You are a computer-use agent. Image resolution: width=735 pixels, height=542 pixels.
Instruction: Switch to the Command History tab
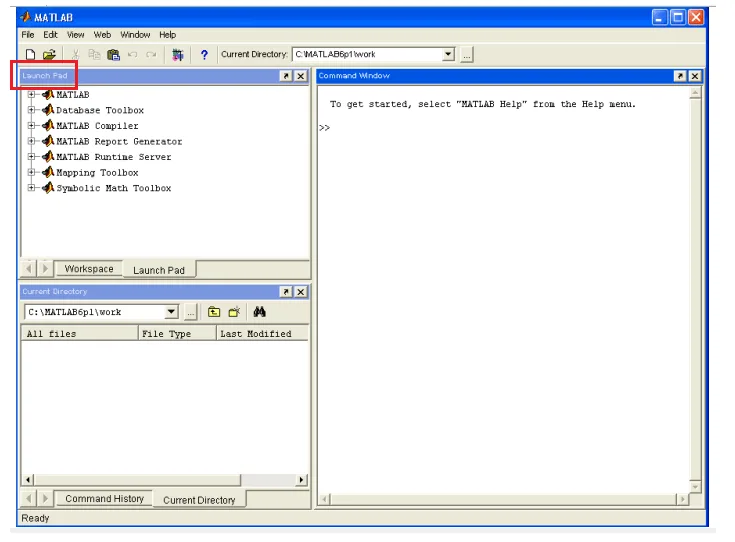point(105,498)
